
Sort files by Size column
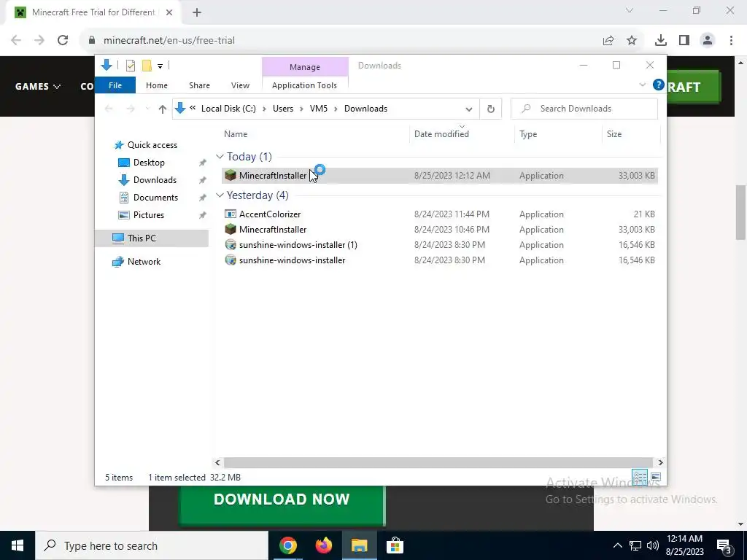tap(614, 134)
